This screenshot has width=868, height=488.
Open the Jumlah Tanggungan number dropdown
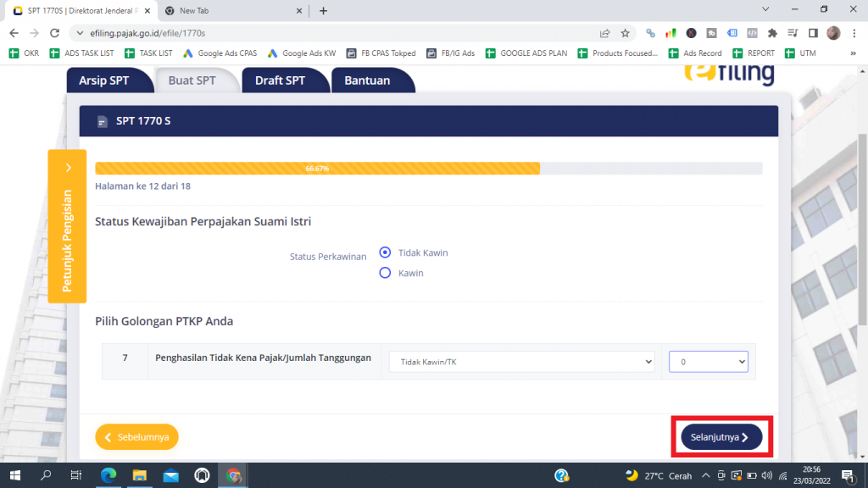click(708, 362)
